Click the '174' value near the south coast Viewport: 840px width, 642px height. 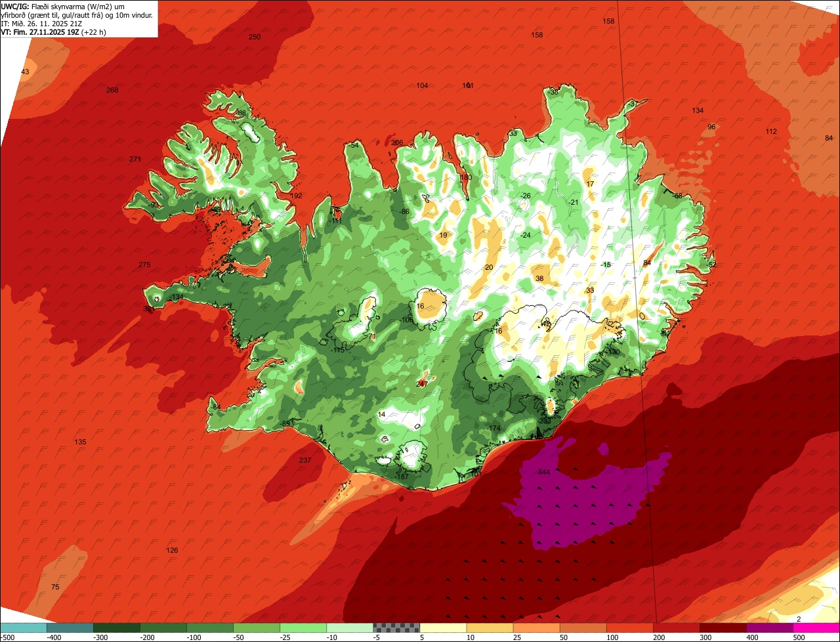coord(495,428)
